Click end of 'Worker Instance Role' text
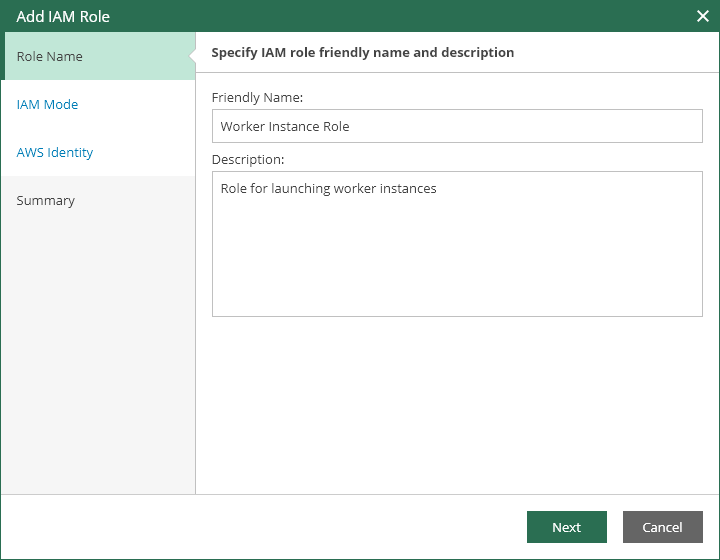Viewport: 720px width, 560px height. 351,126
